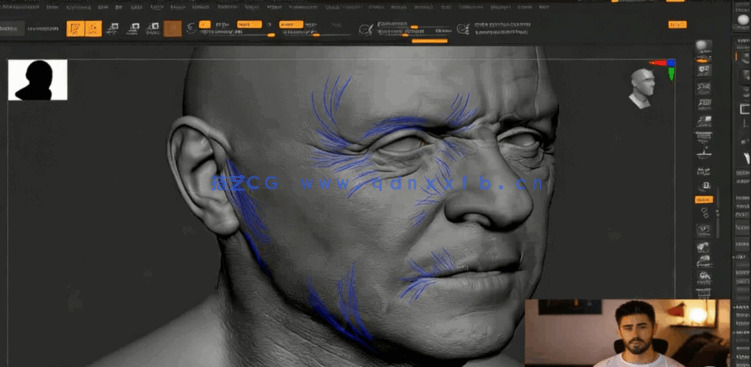The width and height of the screenshot is (751, 367).
Task: Toggle the orange Rgb button
Action: click(249, 24)
